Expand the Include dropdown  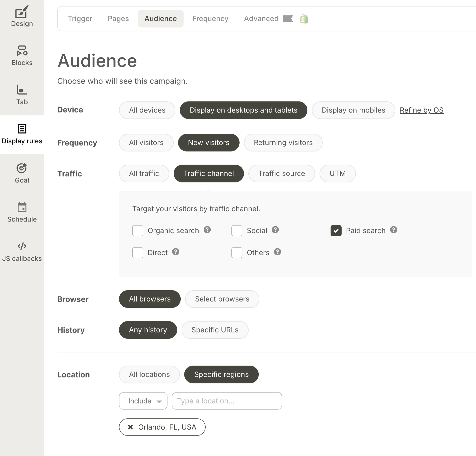pos(143,401)
